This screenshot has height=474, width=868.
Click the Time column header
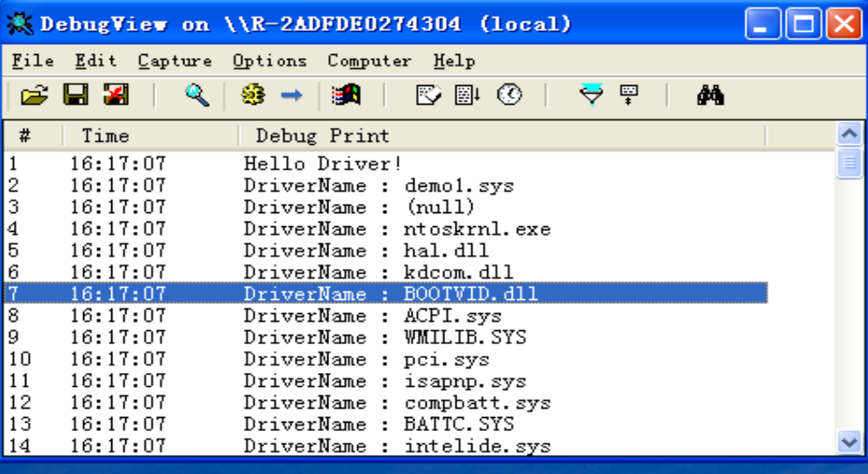[152, 136]
